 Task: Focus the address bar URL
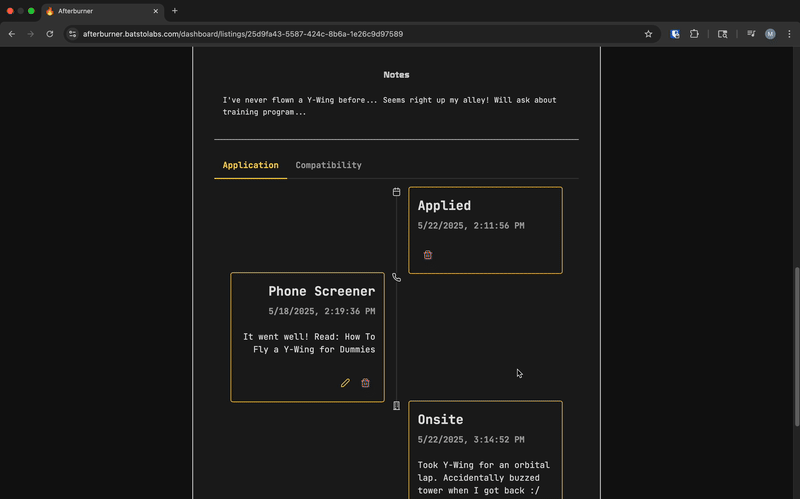[243, 34]
